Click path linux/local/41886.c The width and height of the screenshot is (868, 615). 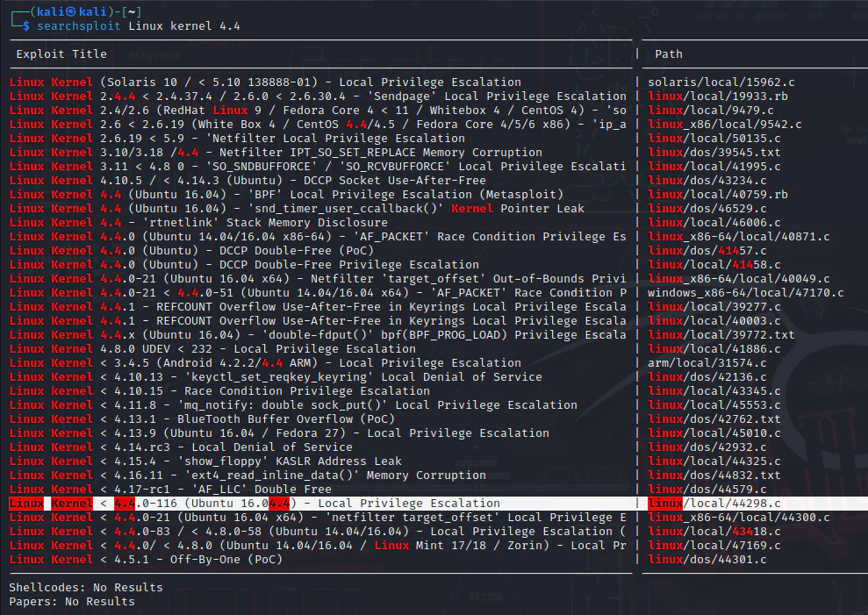714,349
